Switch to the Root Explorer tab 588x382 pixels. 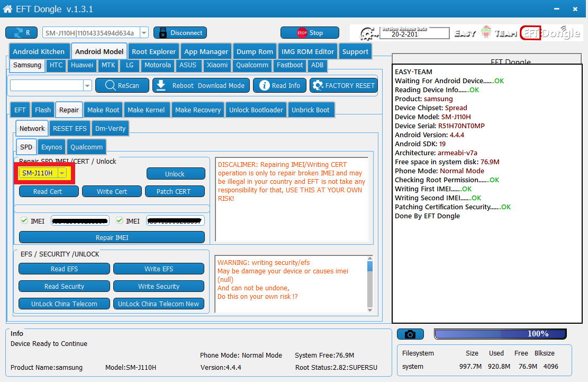pos(153,51)
